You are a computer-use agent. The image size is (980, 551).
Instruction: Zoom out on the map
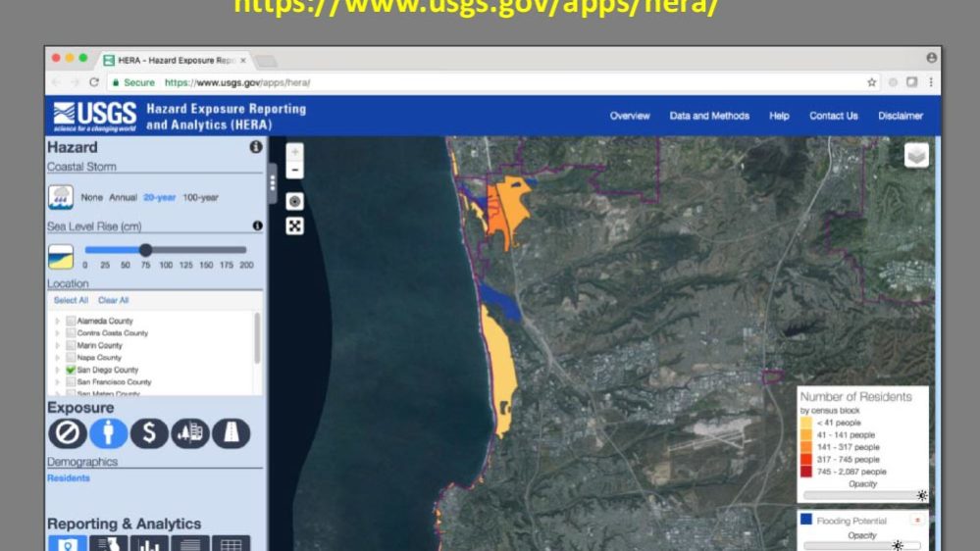[x=295, y=170]
